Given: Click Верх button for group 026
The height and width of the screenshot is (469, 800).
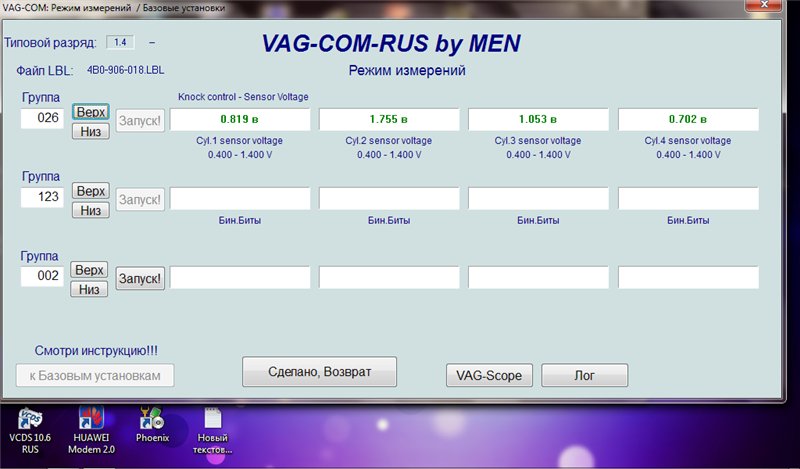Looking at the screenshot, I should pos(91,112).
